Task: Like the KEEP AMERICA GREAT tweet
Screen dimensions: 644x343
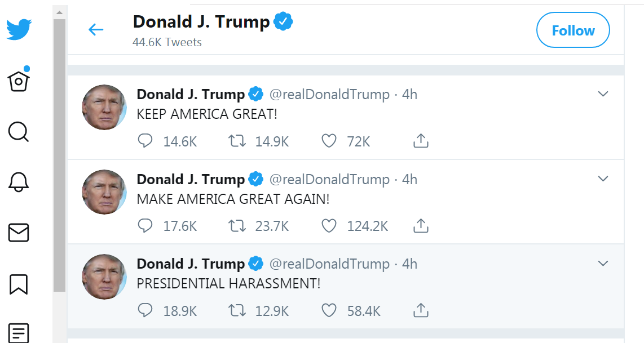Action: 329,141
